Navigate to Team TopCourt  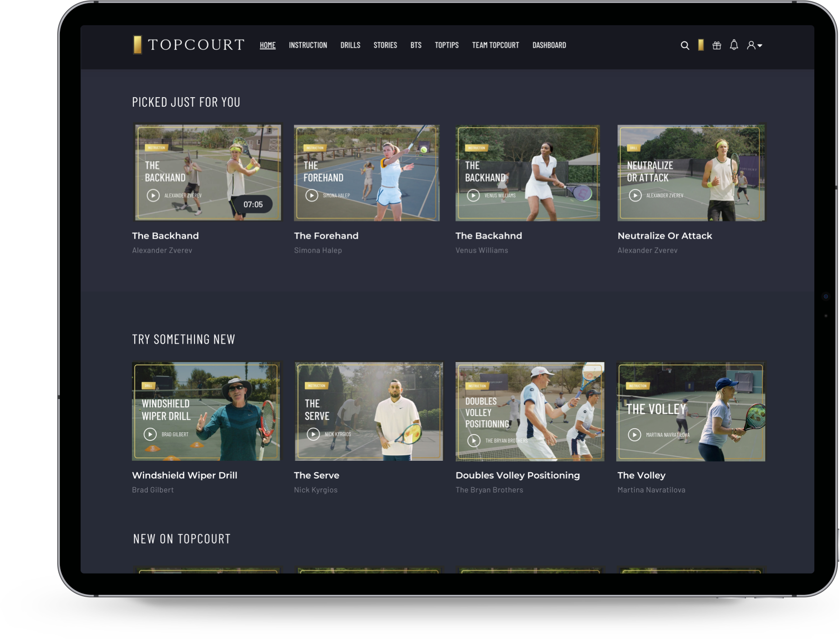tap(495, 45)
